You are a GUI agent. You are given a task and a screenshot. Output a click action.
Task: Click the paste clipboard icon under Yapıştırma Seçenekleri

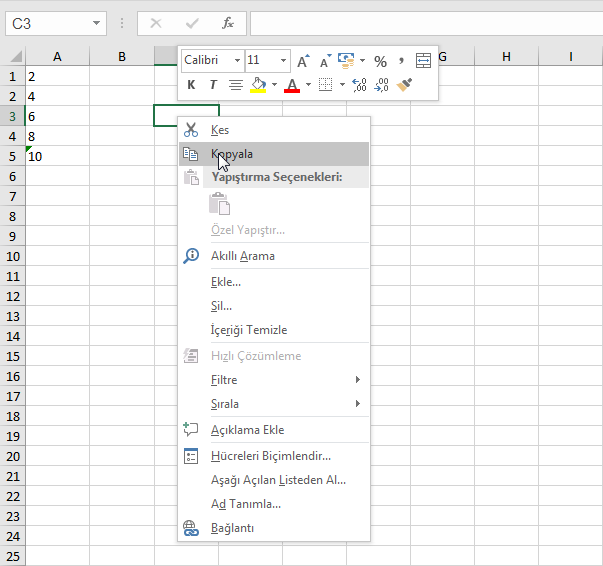tap(220, 203)
